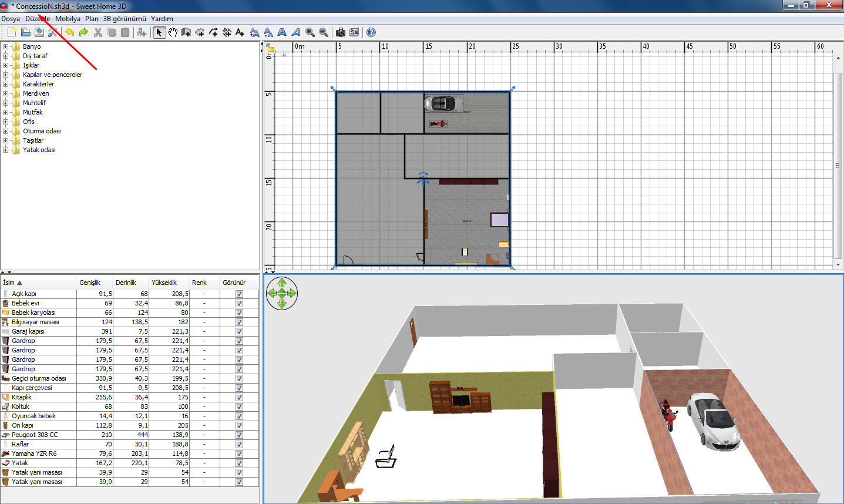844x504 pixels.
Task: Increase text size icon
Action: tap(254, 32)
